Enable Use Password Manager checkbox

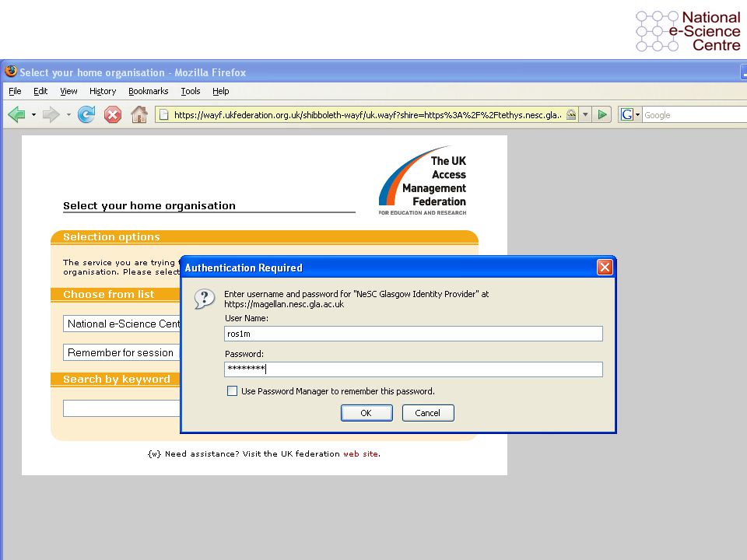click(x=232, y=391)
